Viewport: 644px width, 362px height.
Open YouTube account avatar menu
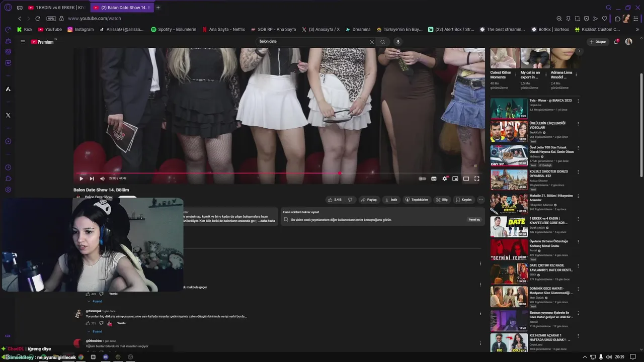[628, 42]
